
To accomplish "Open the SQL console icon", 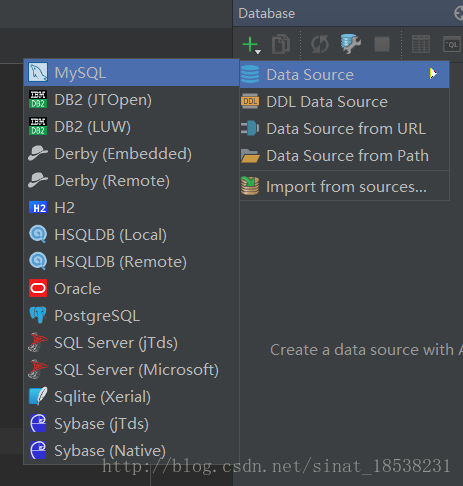I will click(x=452, y=44).
